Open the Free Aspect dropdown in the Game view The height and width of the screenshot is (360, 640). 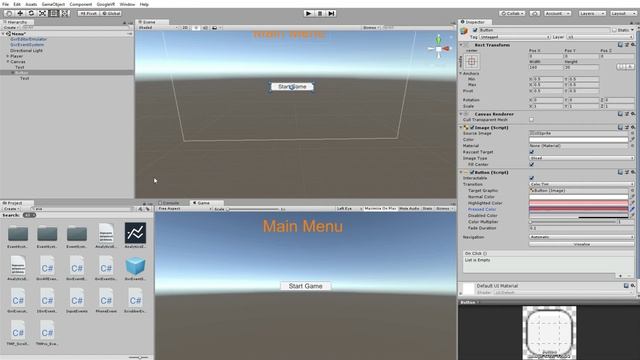coord(184,209)
